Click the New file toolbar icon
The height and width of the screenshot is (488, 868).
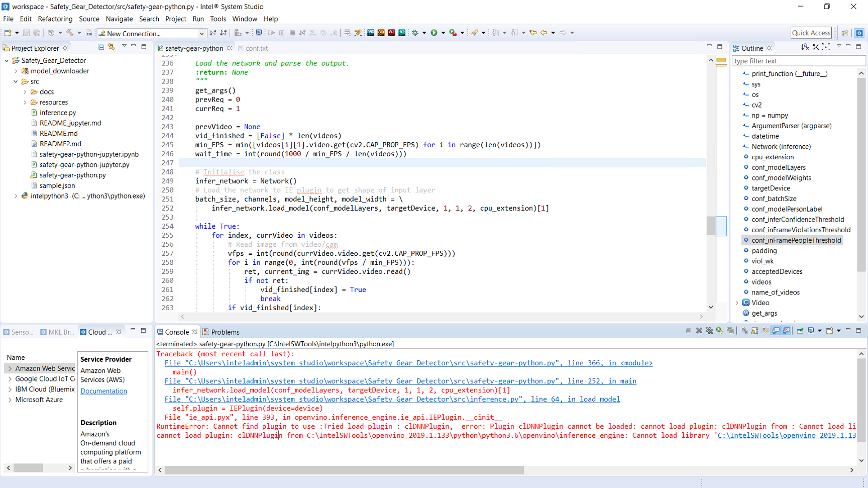(8, 33)
